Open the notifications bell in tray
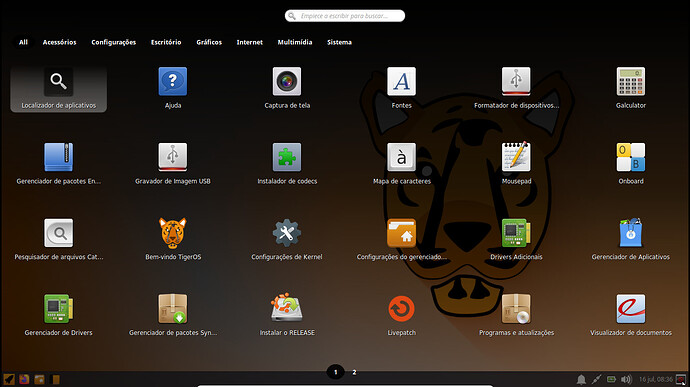The image size is (690, 387). coord(581,379)
